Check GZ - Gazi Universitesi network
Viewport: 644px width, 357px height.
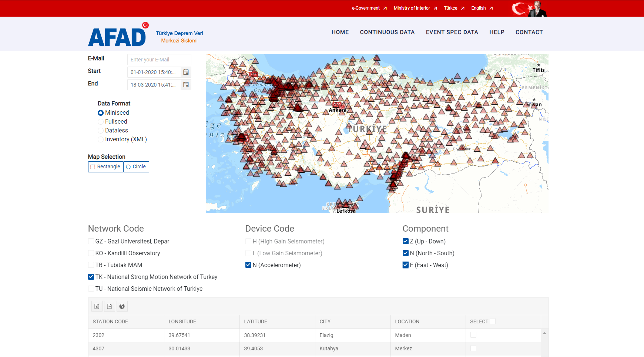[x=91, y=241]
